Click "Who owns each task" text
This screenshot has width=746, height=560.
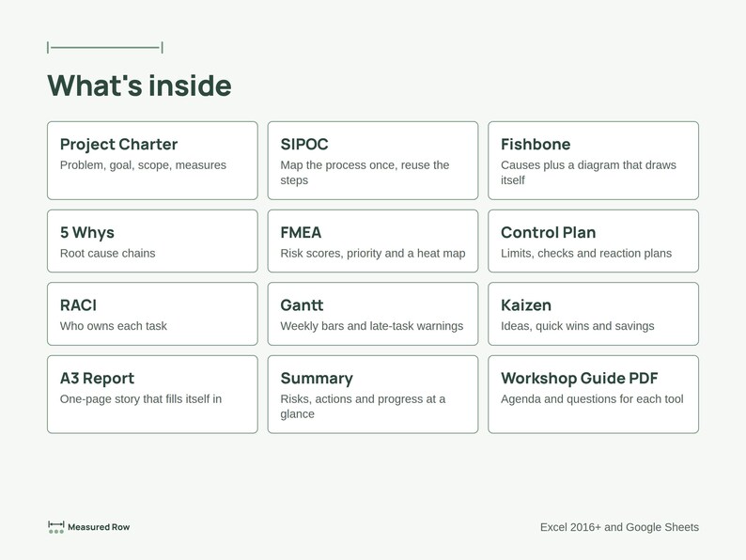pos(114,326)
